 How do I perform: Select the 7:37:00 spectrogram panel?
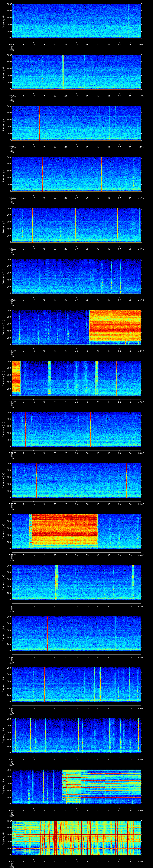(x=76, y=429)
